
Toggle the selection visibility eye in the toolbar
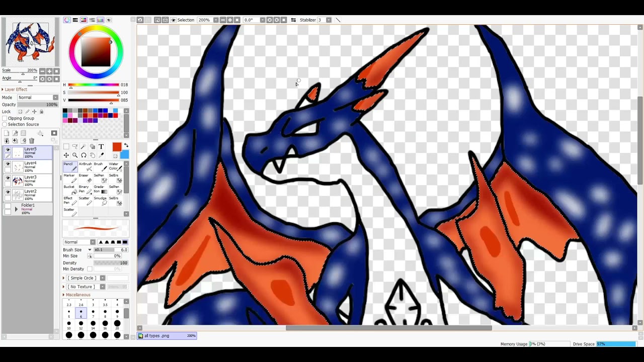coord(174,20)
